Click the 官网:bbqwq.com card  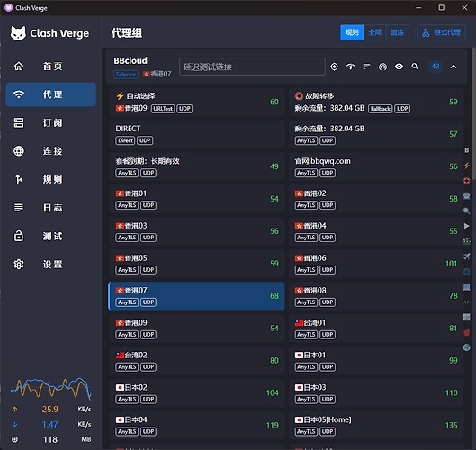coord(376,166)
